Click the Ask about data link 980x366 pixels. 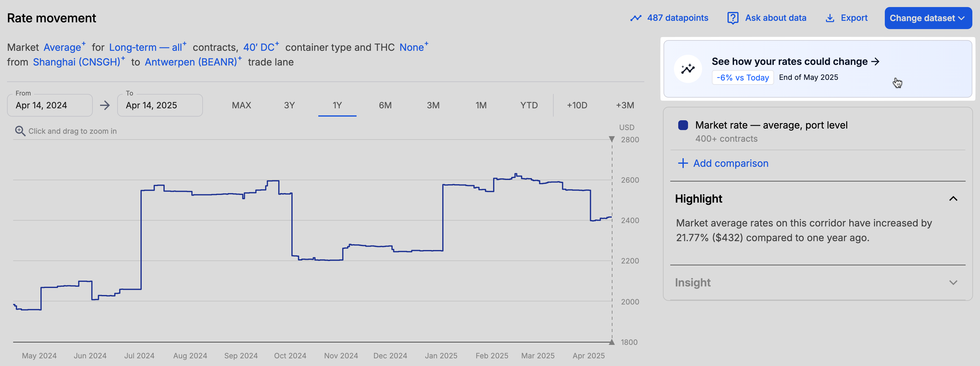(776, 18)
